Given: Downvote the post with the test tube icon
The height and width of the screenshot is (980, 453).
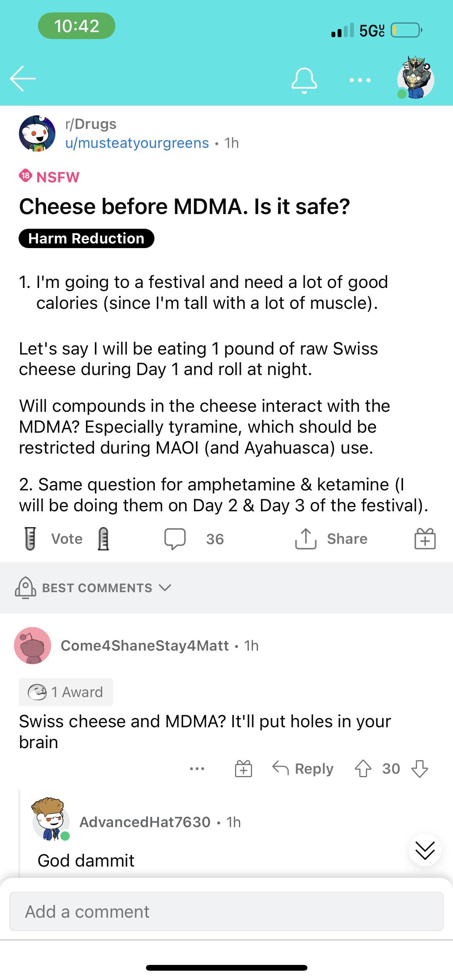Looking at the screenshot, I should pos(103,539).
